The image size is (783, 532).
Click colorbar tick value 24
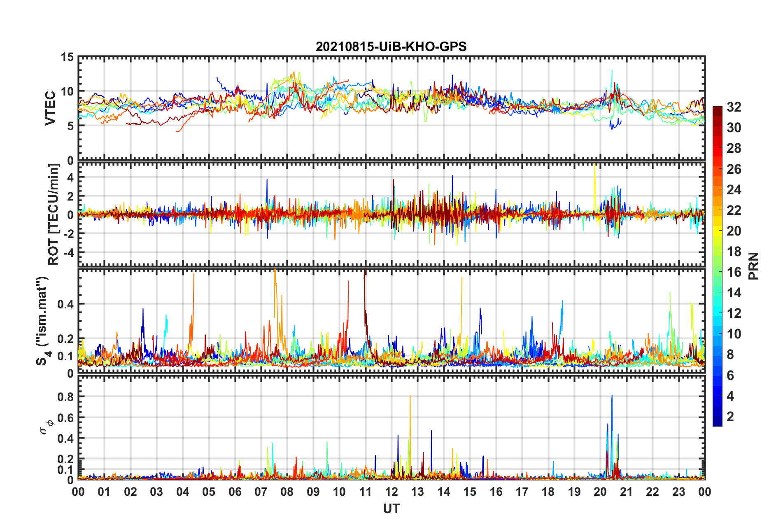pos(734,190)
